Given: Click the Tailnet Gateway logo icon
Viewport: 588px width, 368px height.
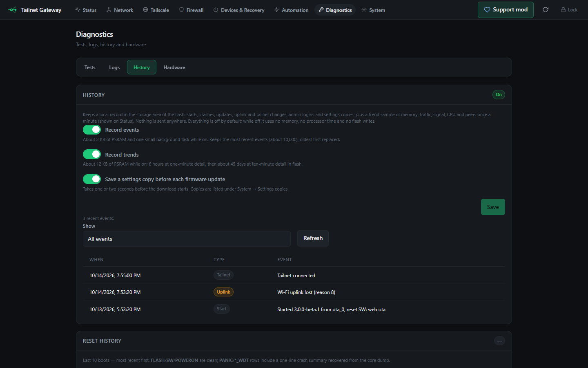Looking at the screenshot, I should click(12, 10).
